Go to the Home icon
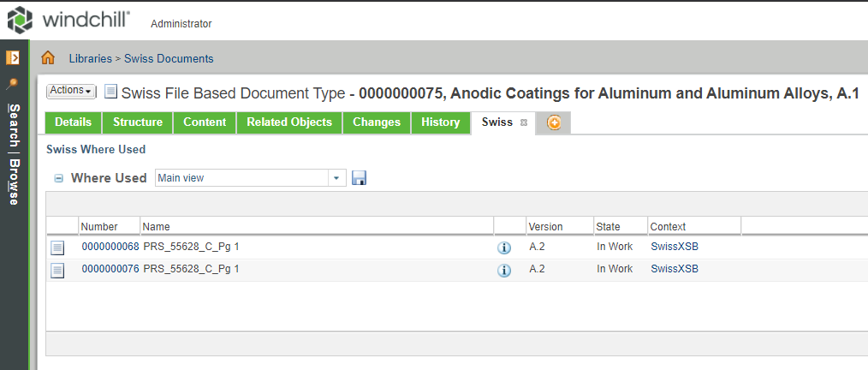Screen dimensions: 868x370 (48, 57)
